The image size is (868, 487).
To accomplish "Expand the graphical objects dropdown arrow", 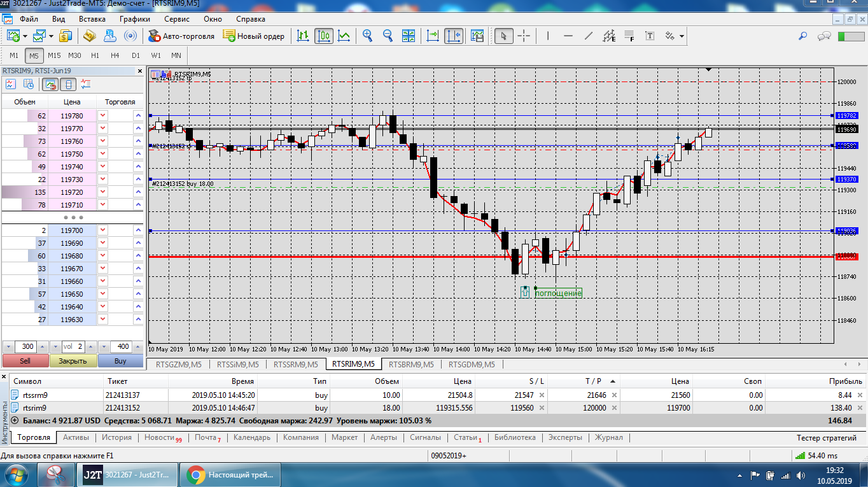I will 682,36.
